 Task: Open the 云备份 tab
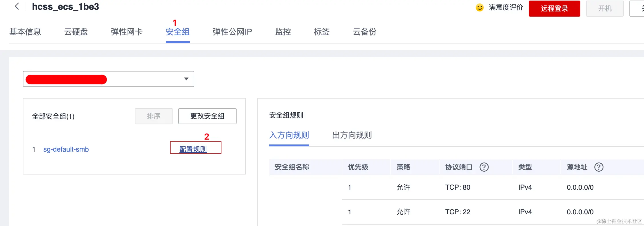coord(365,32)
